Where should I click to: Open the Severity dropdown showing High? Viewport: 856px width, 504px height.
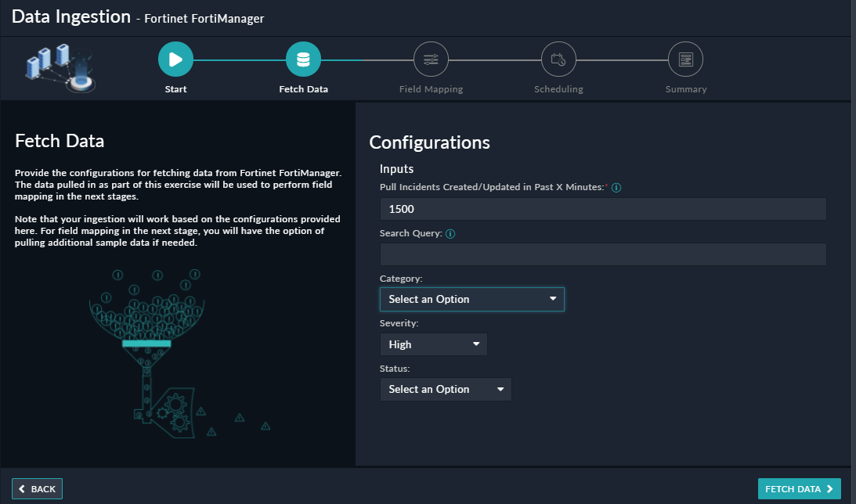point(433,344)
